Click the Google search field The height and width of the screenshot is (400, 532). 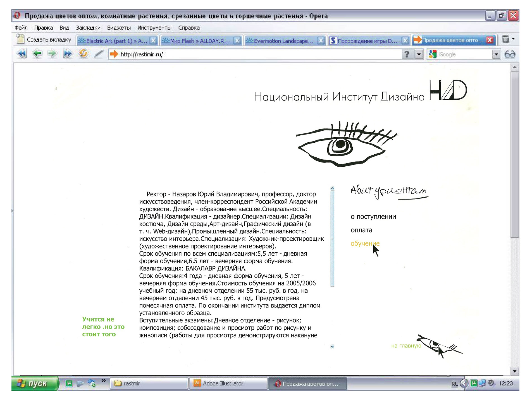464,54
